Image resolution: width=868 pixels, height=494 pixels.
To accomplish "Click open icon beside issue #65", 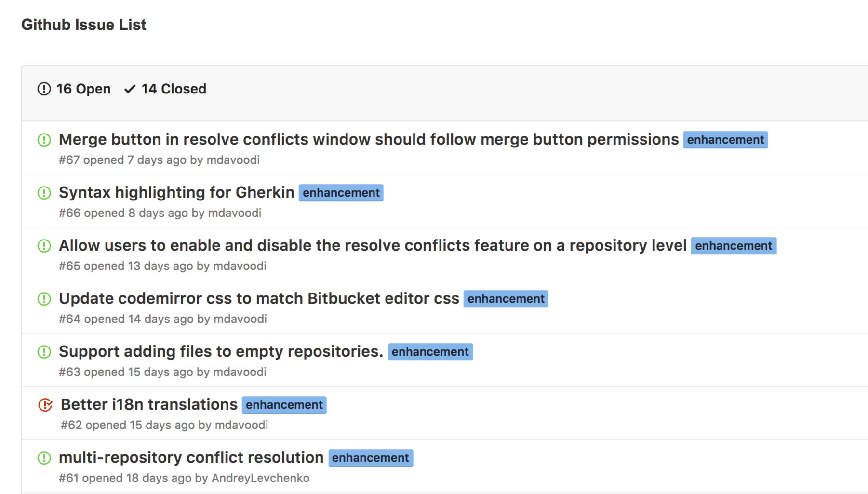I will 44,246.
